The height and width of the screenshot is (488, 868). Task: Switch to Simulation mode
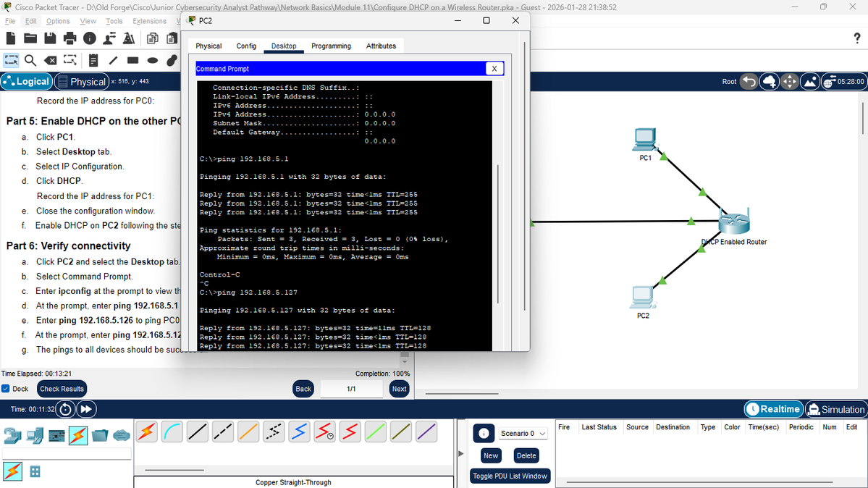coord(836,409)
